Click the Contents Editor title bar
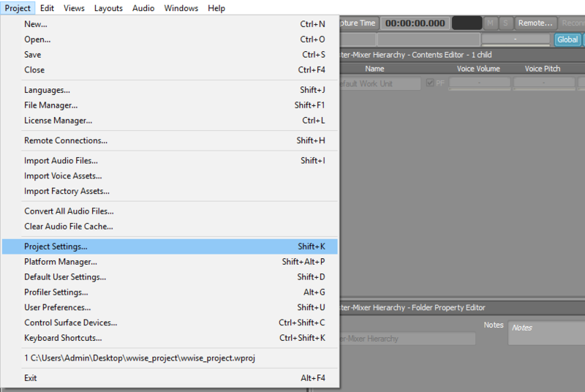 tap(462, 55)
